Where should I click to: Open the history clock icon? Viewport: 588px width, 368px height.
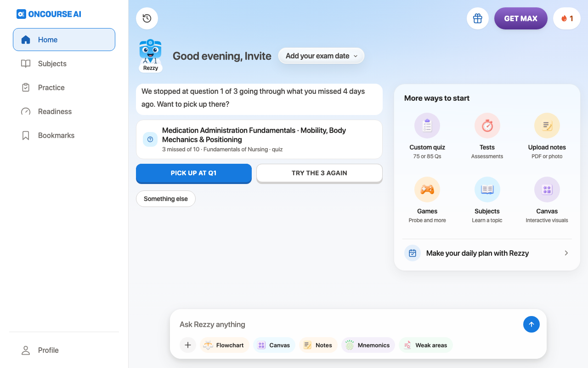pos(147,18)
